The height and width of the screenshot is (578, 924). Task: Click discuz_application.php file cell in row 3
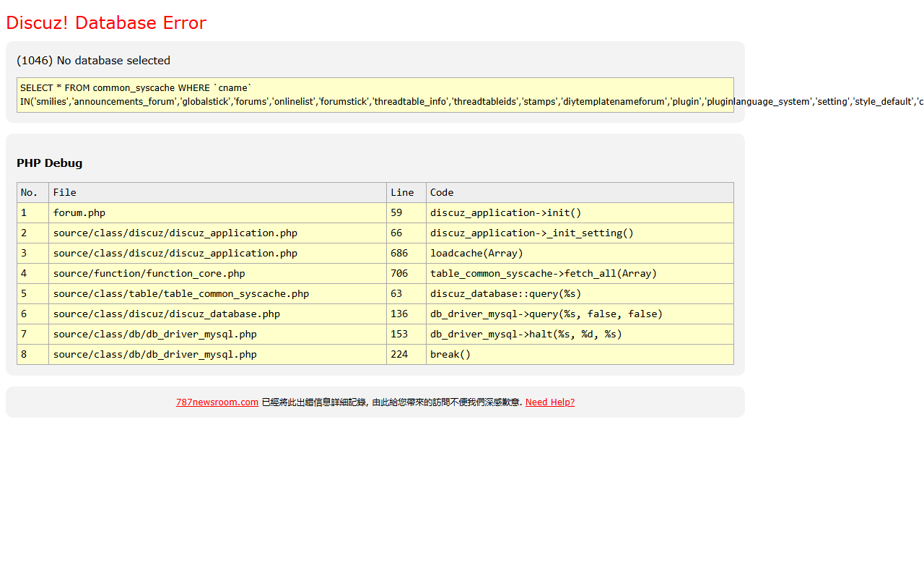pyautogui.click(x=218, y=254)
